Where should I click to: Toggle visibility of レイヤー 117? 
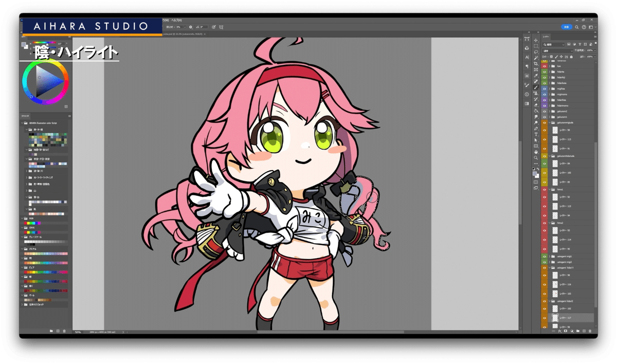[x=545, y=318]
